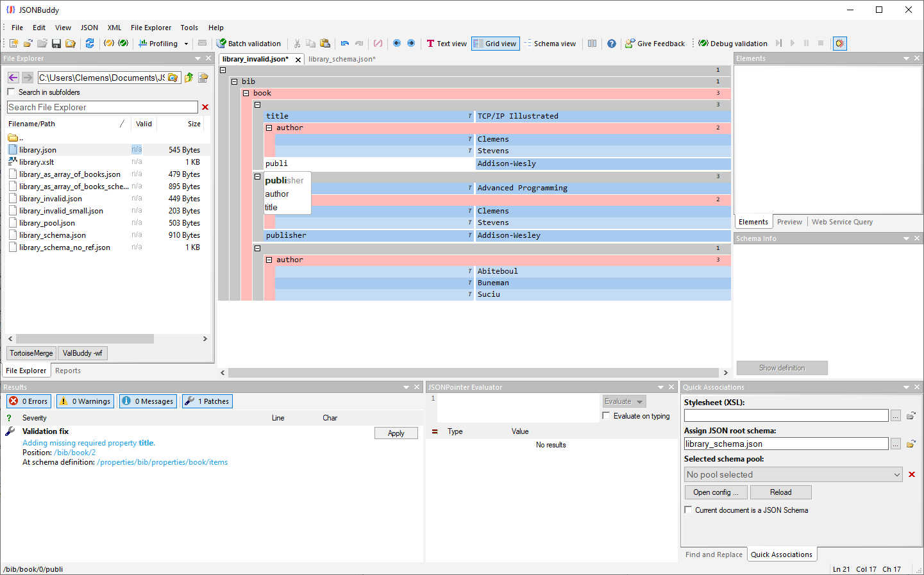Open help with the question mark icon

[x=612, y=44]
